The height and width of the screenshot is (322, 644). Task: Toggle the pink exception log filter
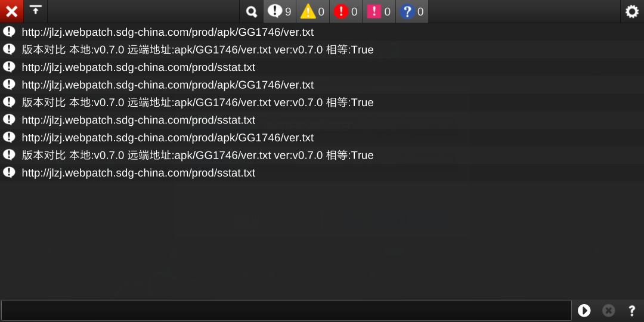(x=379, y=11)
